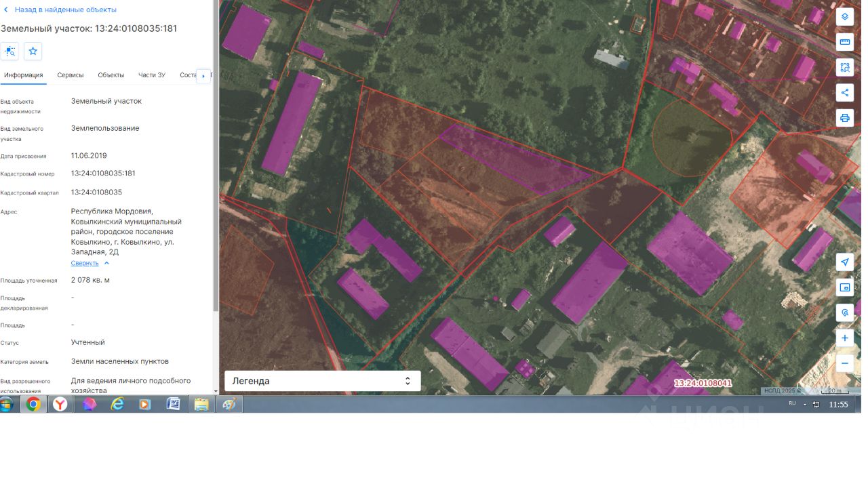Locate my position on the map
Screen dimensions: 868x488
(845, 262)
